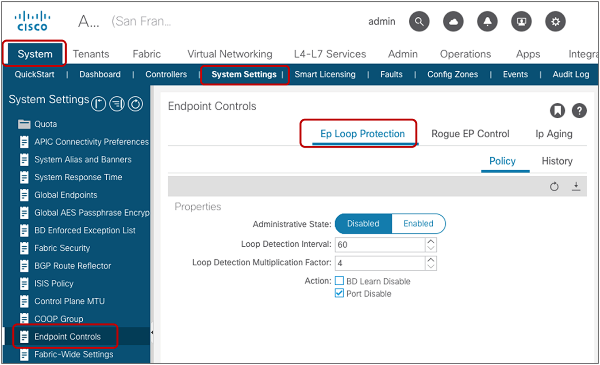Click the Quota folder icon
Image resolution: width=600 pixels, height=365 pixels.
coord(24,124)
